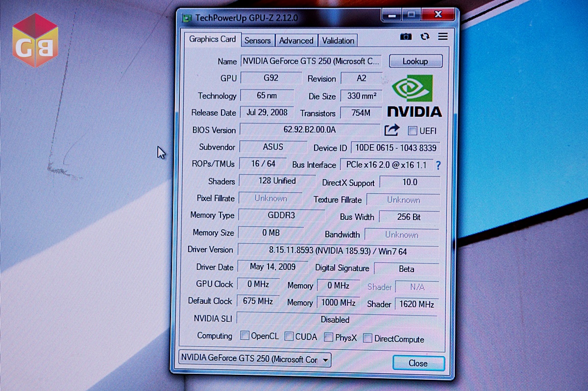The width and height of the screenshot is (588, 391).
Task: Click the GPU-Z title bar app icon
Action: (x=187, y=18)
